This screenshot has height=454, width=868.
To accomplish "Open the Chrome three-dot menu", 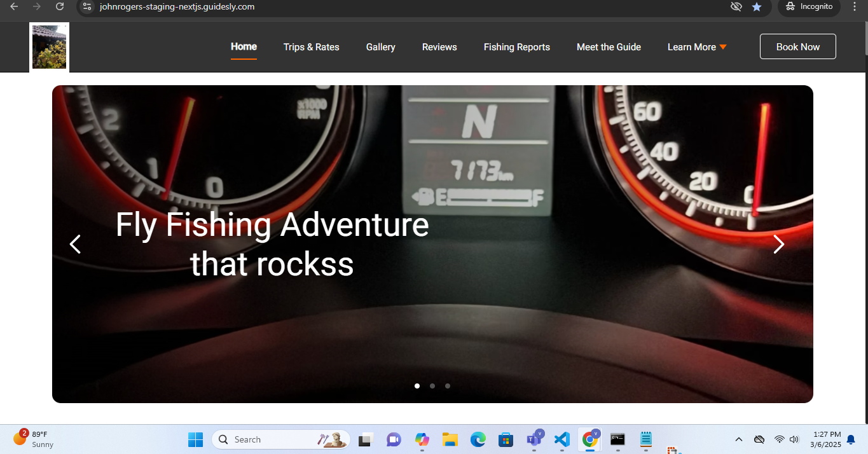I will pyautogui.click(x=854, y=6).
